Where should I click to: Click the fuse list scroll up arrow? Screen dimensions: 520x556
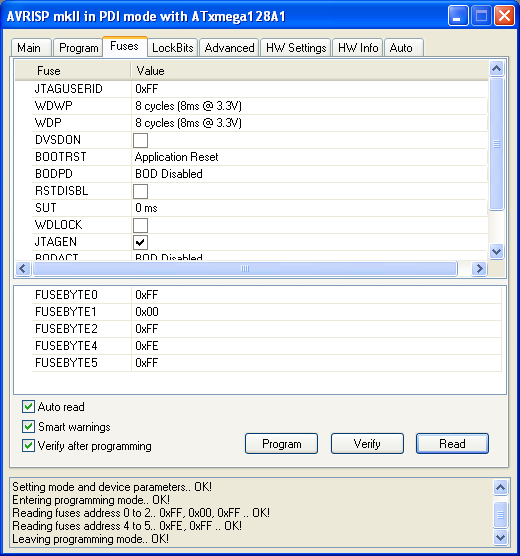pyautogui.click(x=496, y=68)
